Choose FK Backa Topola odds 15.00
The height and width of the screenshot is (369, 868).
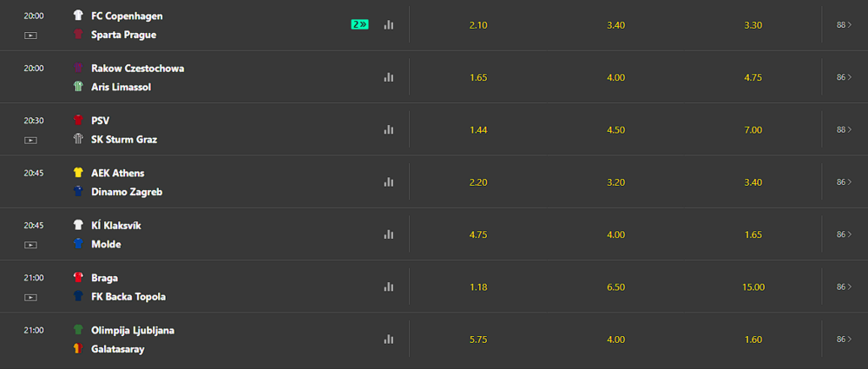point(753,287)
